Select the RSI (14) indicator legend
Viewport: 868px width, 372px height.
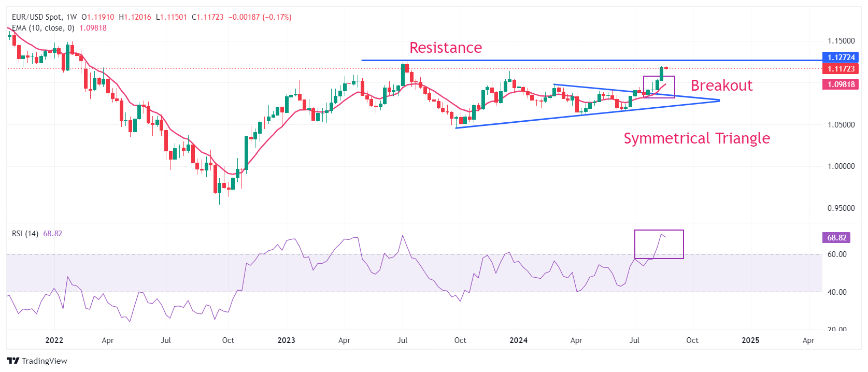(25, 234)
